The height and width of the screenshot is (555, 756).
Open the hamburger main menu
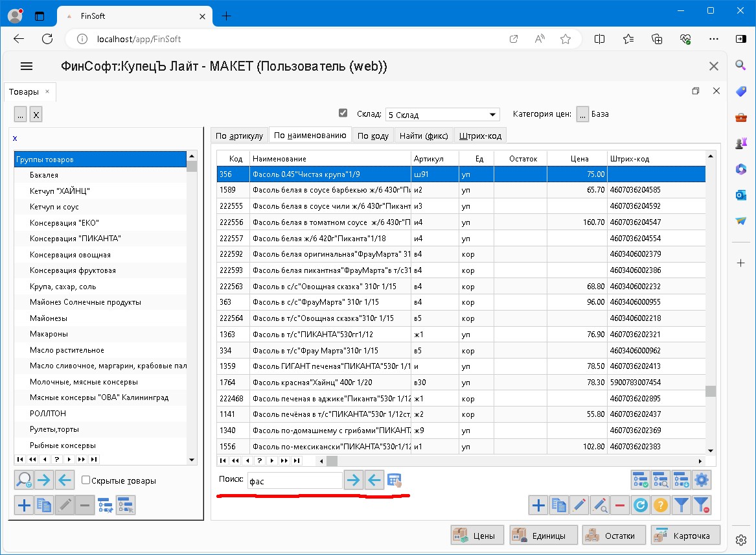[27, 66]
